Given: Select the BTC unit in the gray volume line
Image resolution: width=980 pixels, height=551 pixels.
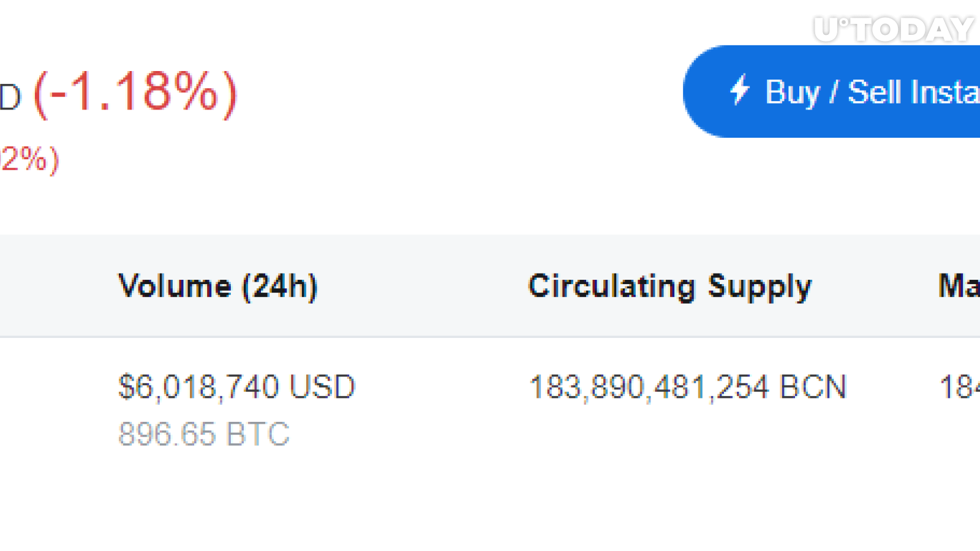Looking at the screenshot, I should [257, 434].
